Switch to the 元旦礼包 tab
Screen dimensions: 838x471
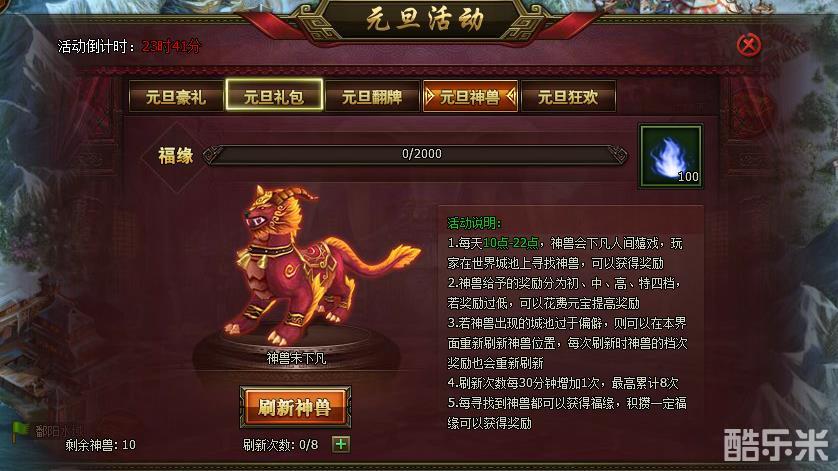pos(274,95)
